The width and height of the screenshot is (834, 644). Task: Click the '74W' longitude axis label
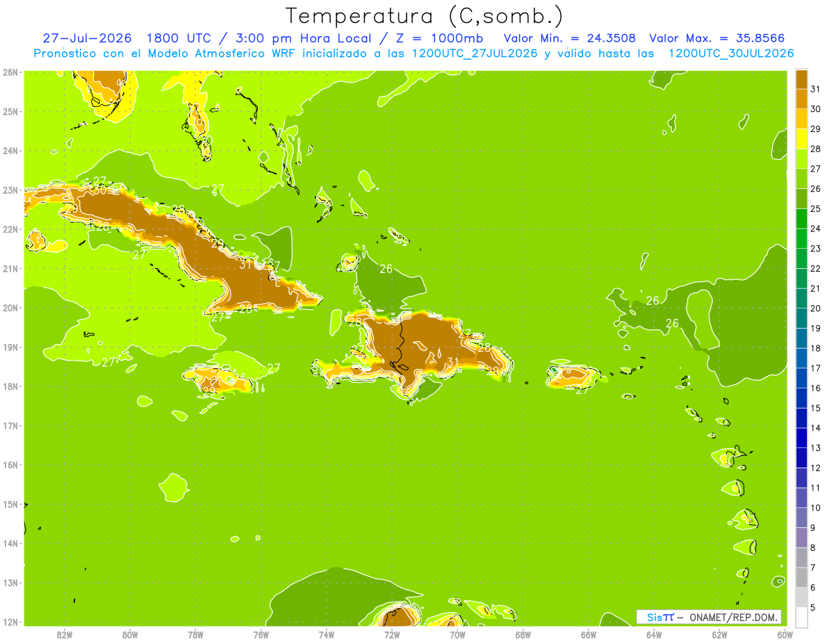point(327,634)
